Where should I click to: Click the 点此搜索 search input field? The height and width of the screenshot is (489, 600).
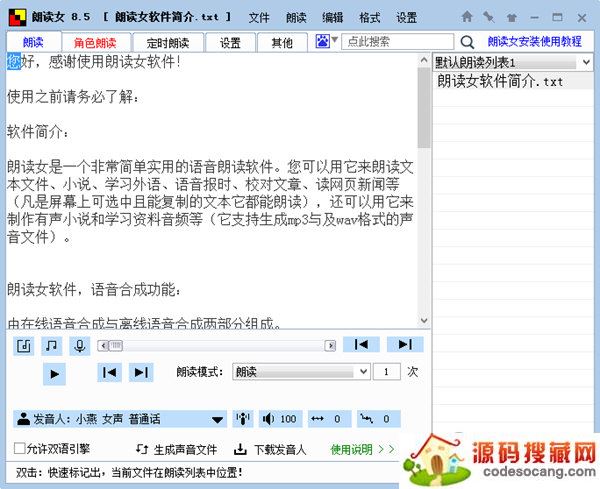pos(398,41)
